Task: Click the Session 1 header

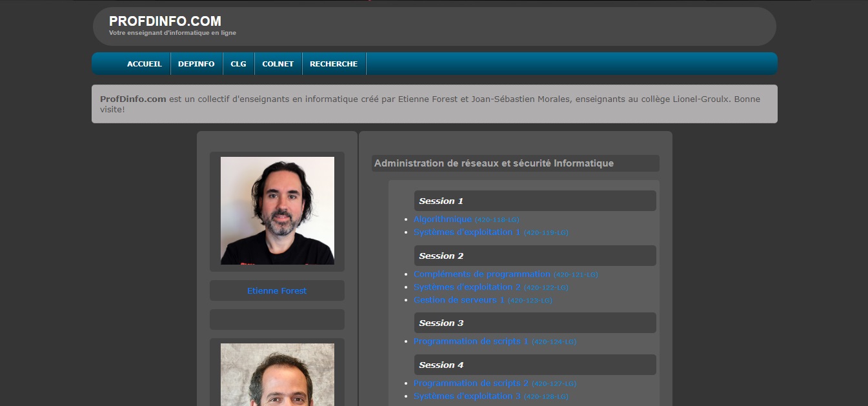Action: 535,201
